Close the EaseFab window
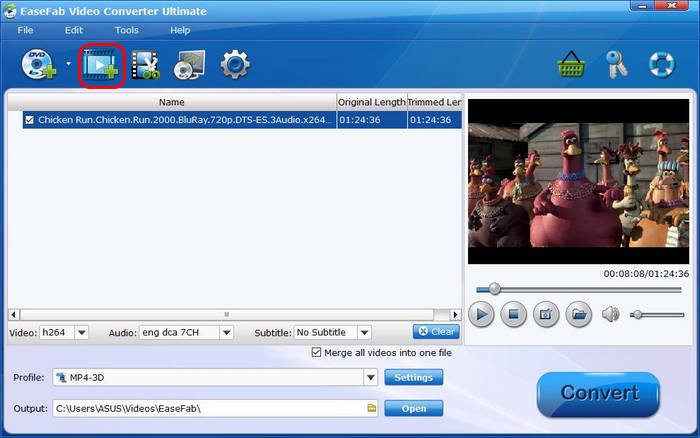The image size is (700, 438). click(x=672, y=6)
